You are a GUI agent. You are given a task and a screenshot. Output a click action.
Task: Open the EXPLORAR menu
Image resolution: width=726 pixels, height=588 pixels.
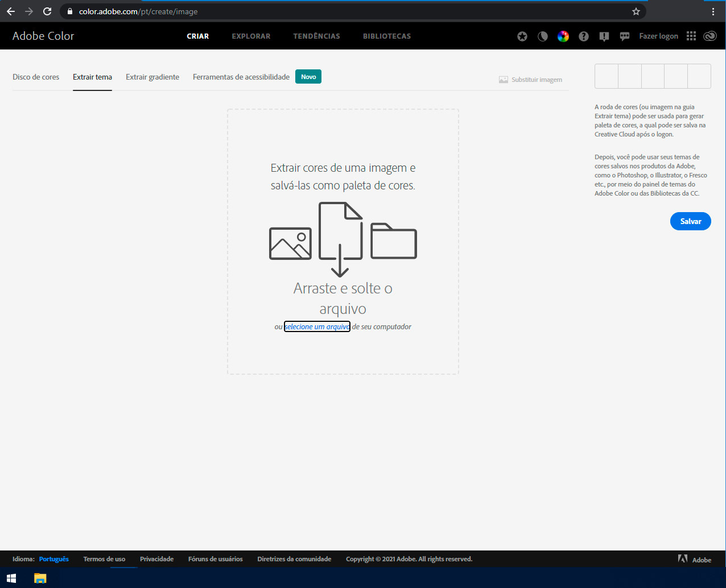point(251,36)
